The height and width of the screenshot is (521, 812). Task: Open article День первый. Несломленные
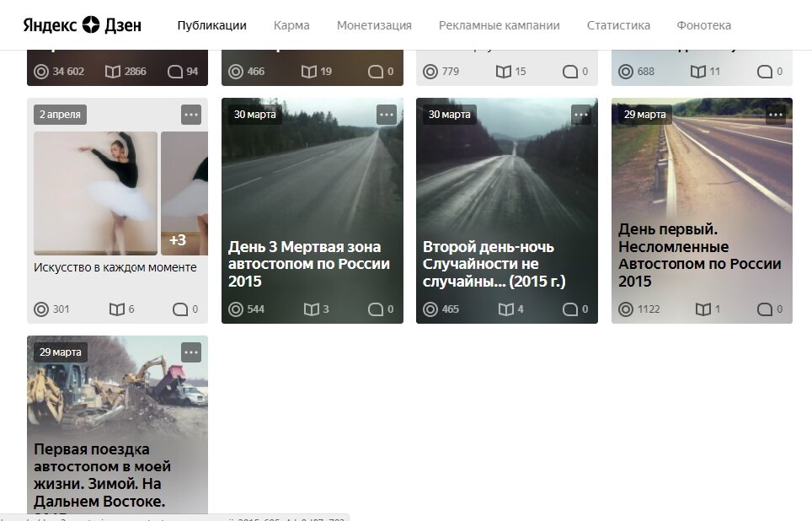tap(700, 255)
